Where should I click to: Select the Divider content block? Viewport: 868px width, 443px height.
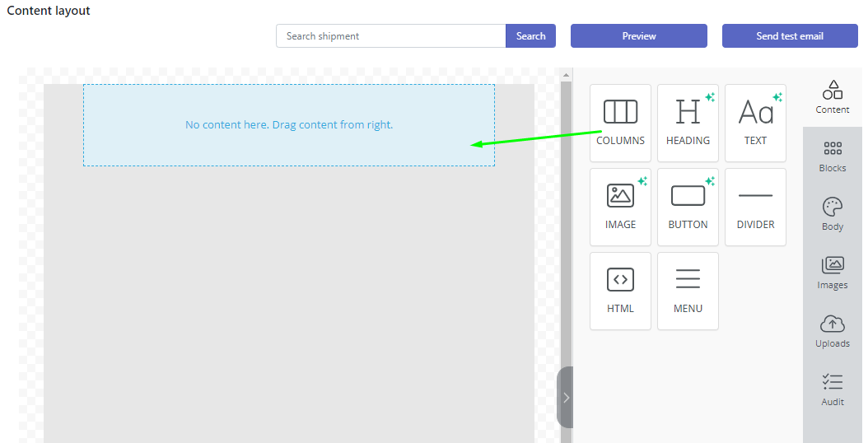click(x=755, y=207)
